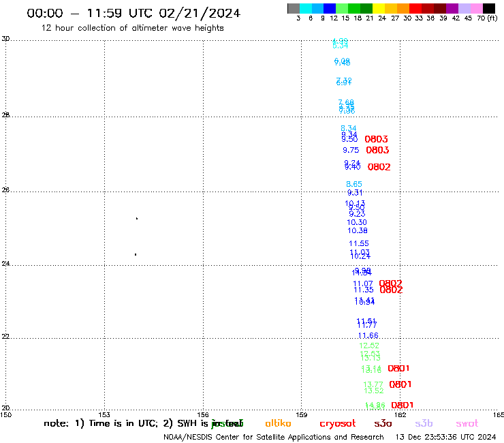Click the 9.75 wave height value

tap(351, 150)
